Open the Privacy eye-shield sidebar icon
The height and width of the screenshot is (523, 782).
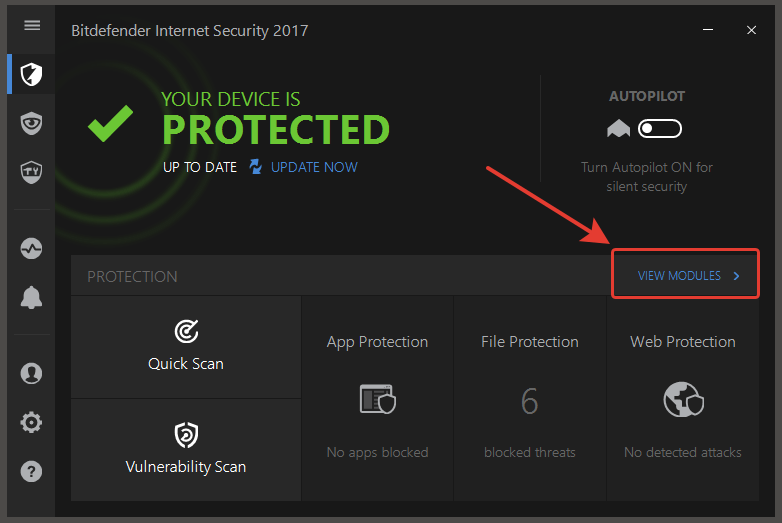coord(31,123)
